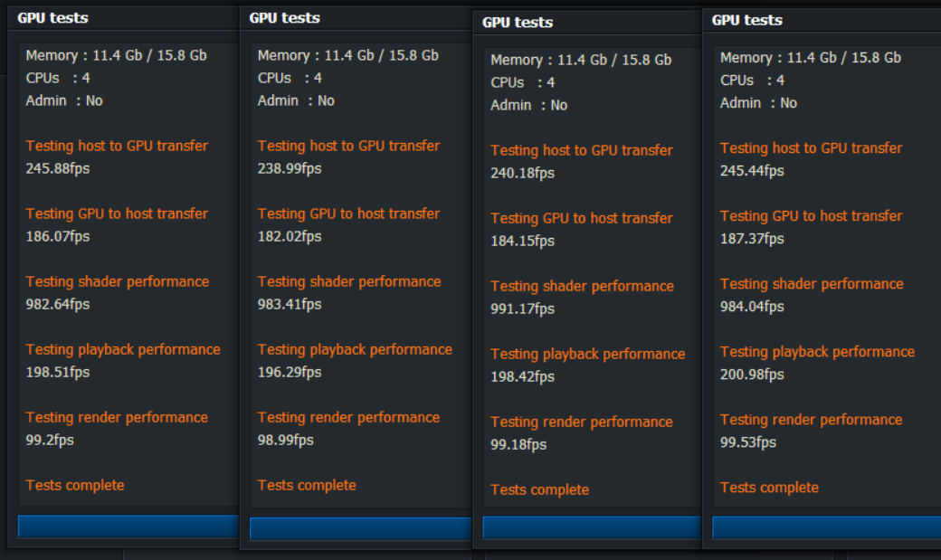The height and width of the screenshot is (560, 941).
Task: Click the 200.98fps playback performance result
Action: (752, 375)
